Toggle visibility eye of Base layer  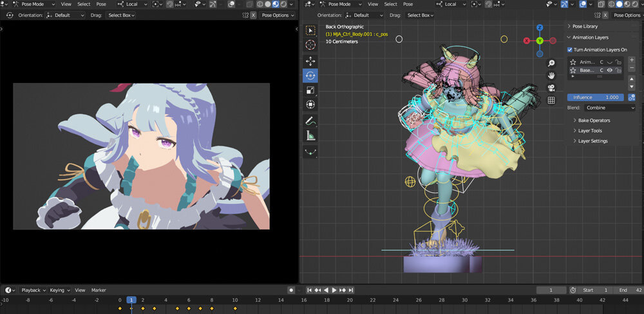point(609,70)
